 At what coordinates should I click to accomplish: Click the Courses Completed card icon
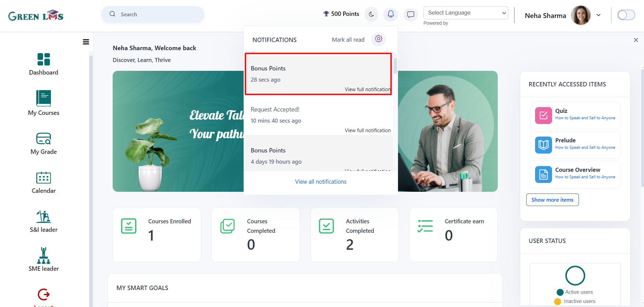[x=228, y=226]
